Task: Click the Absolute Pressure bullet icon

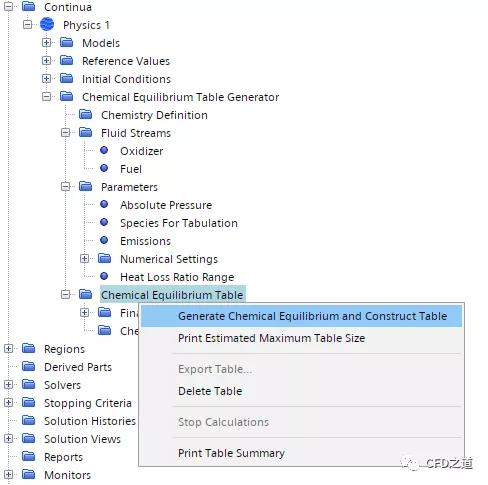Action: (104, 204)
